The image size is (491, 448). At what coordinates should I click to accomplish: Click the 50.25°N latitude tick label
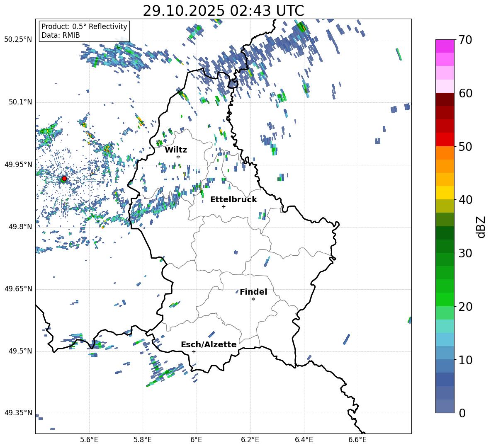[x=18, y=40]
